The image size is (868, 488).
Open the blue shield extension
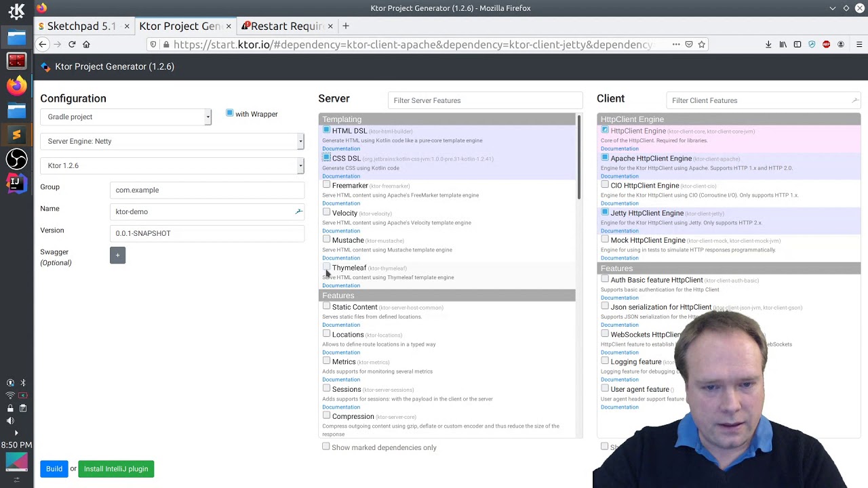(x=812, y=45)
